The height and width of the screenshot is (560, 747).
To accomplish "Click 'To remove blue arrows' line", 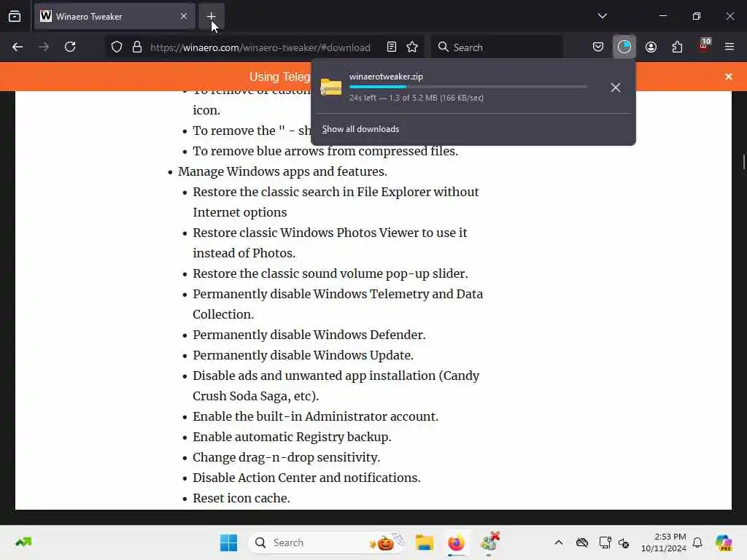I will click(x=325, y=151).
